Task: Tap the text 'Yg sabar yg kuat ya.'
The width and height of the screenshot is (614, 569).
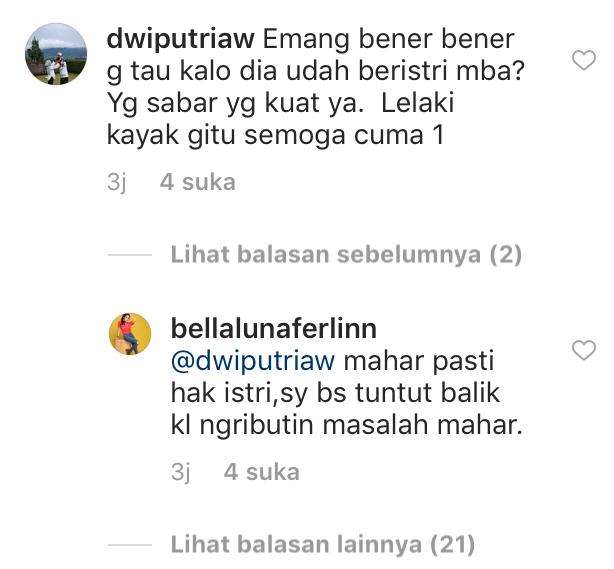Action: (233, 104)
